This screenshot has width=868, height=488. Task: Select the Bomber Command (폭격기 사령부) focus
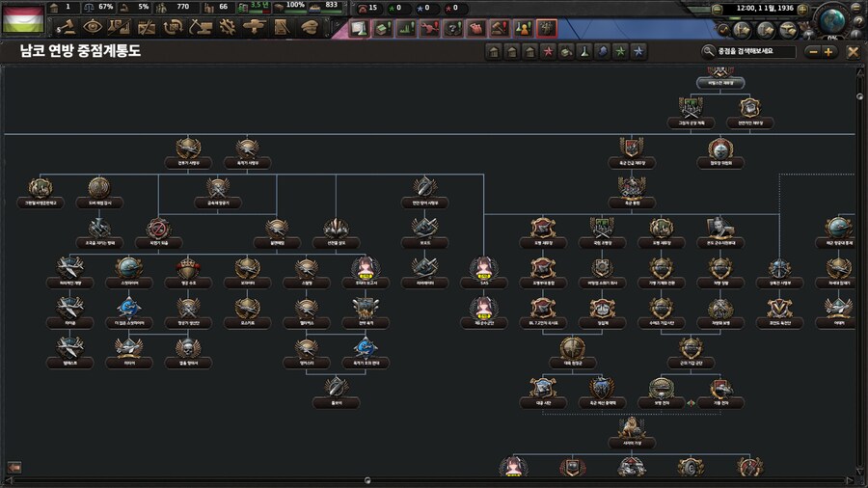(x=248, y=149)
